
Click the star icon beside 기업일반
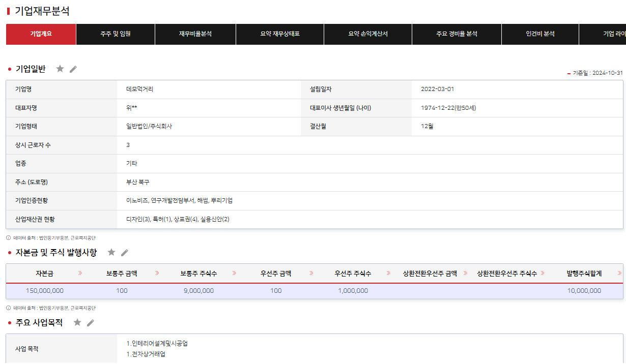(x=60, y=69)
